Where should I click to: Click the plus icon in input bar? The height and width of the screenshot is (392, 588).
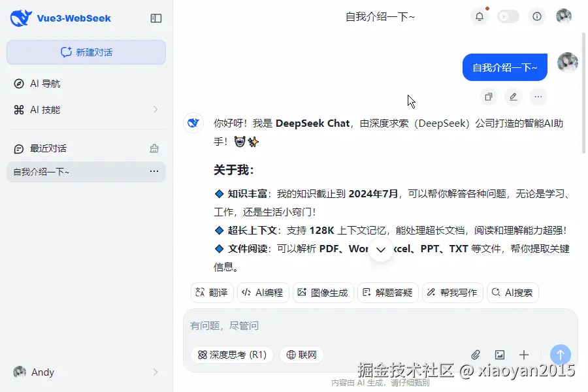click(524, 355)
